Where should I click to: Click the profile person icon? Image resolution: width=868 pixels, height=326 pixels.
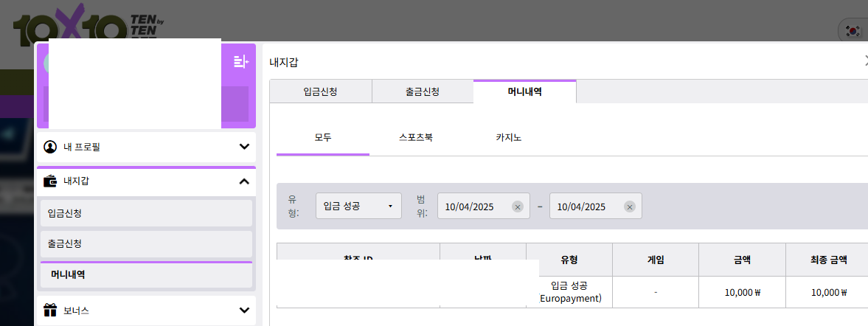point(50,147)
